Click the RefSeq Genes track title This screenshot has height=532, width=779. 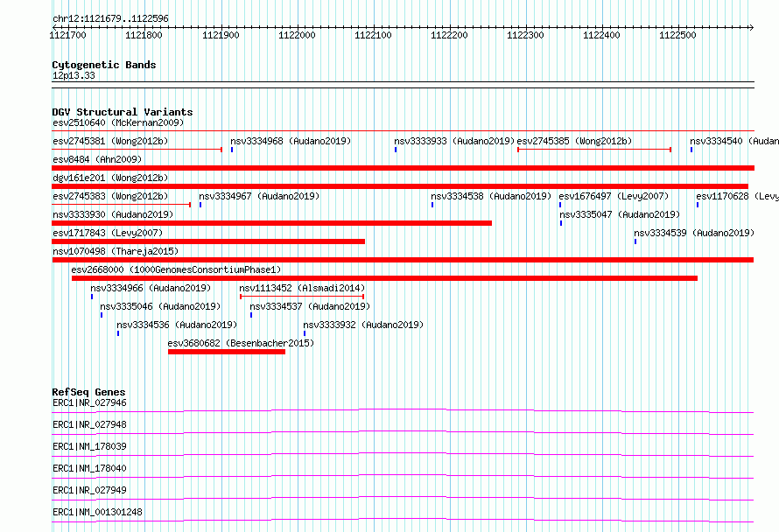88,392
